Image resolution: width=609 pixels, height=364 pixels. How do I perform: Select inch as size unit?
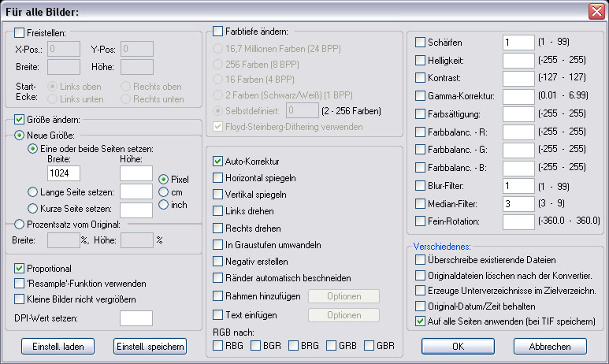[164, 205]
